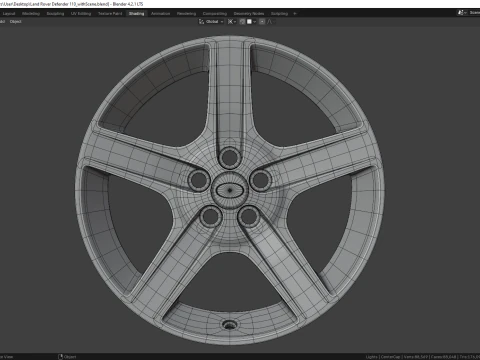Image resolution: width=480 pixels, height=360 pixels.
Task: Click the wheel center hub cap mesh
Action: pos(229,190)
